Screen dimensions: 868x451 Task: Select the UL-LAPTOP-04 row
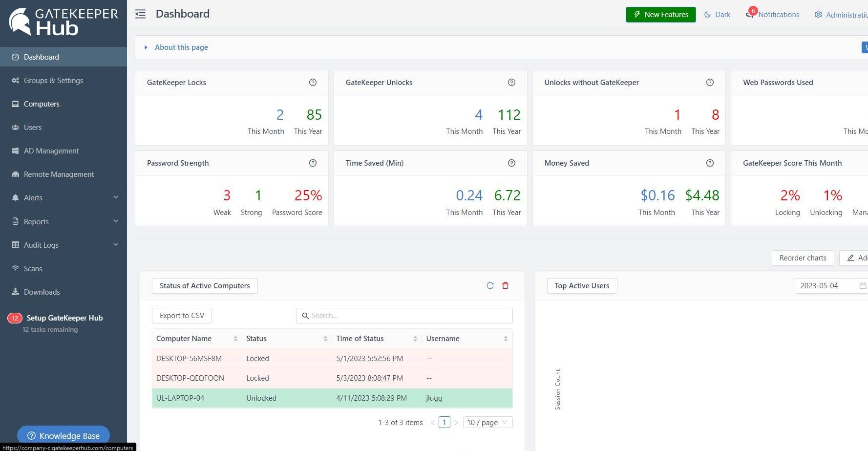coord(332,398)
